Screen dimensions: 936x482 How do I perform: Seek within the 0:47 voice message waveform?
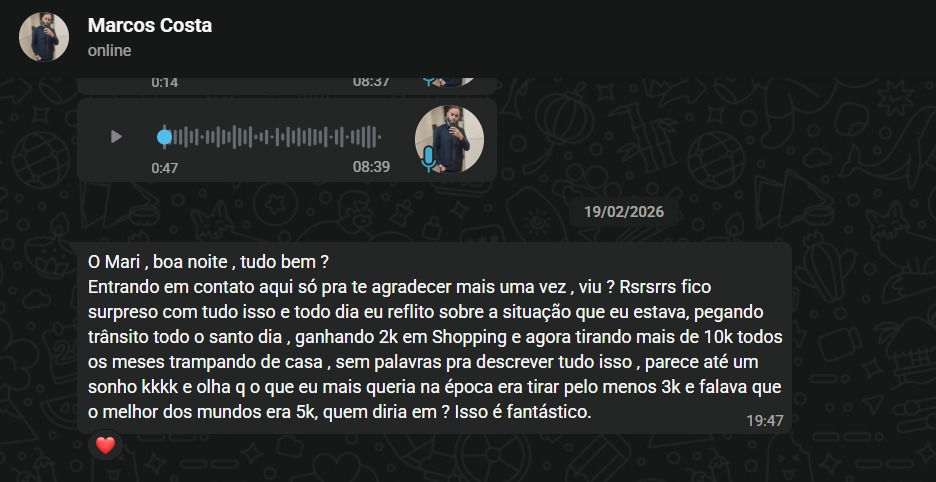tap(272, 137)
